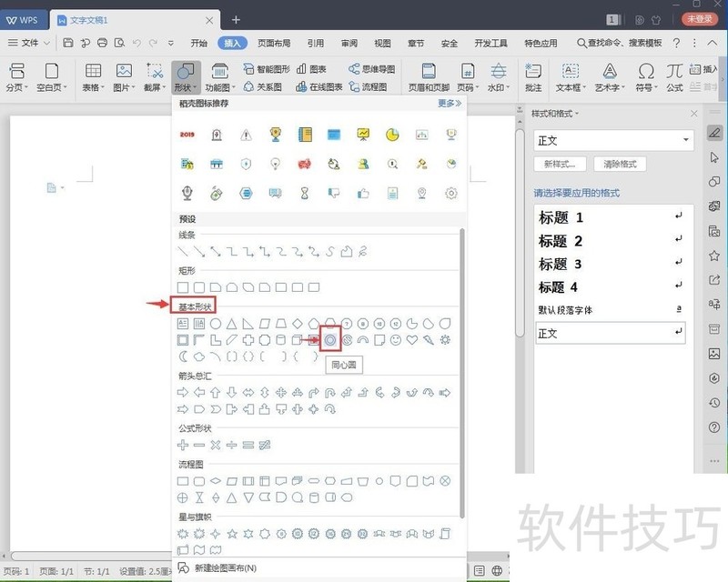Apply the 标题 2 style
The height and width of the screenshot is (582, 728).
(x=610, y=241)
